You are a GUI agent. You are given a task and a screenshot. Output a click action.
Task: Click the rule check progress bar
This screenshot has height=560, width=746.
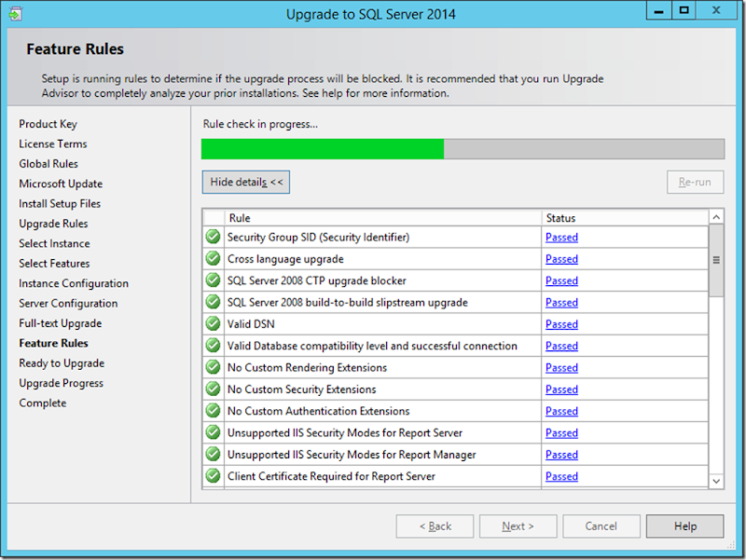463,149
